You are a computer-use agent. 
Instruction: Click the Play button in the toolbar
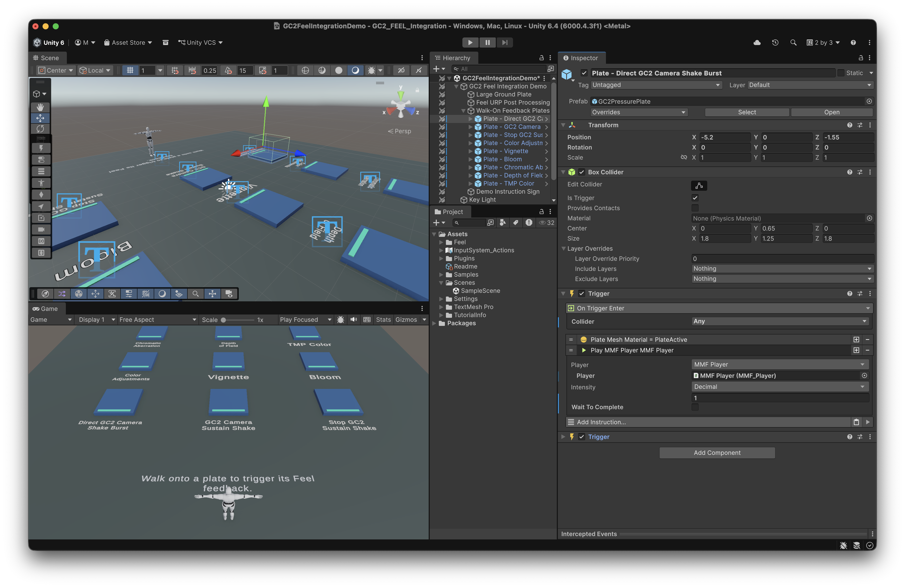[470, 43]
